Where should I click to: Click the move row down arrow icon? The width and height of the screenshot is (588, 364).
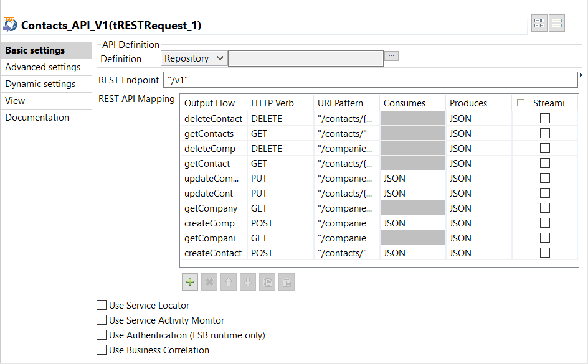[x=247, y=282]
